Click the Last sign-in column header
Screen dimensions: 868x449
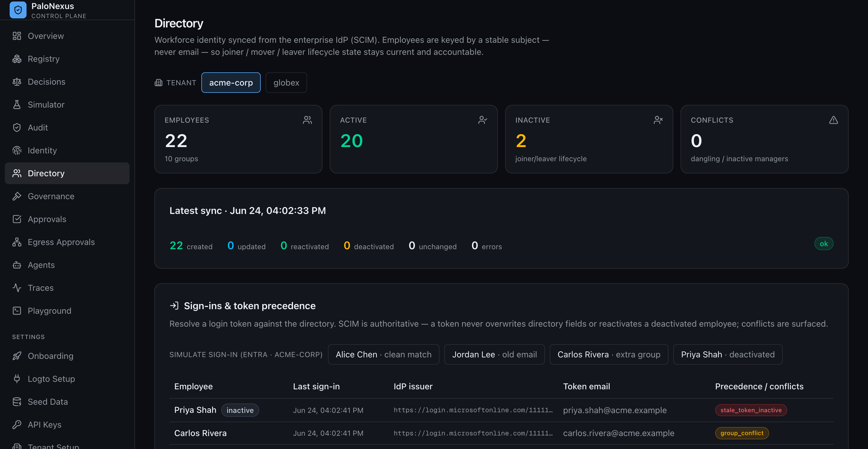(x=316, y=387)
